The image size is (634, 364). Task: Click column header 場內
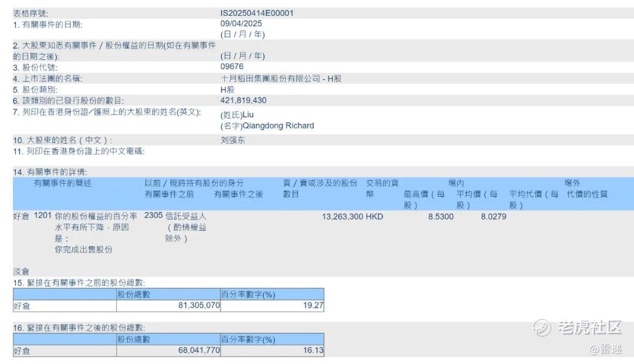click(456, 183)
